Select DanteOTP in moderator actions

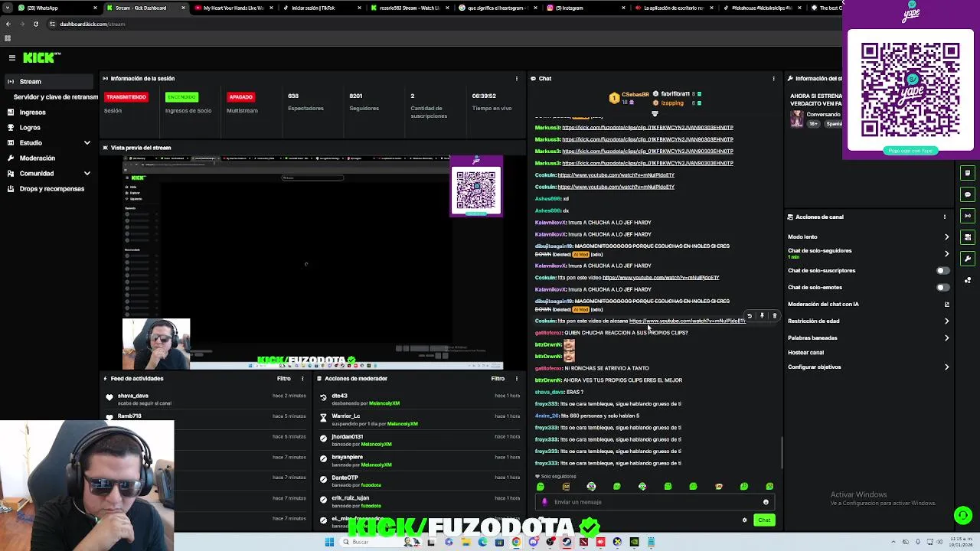pyautogui.click(x=345, y=478)
